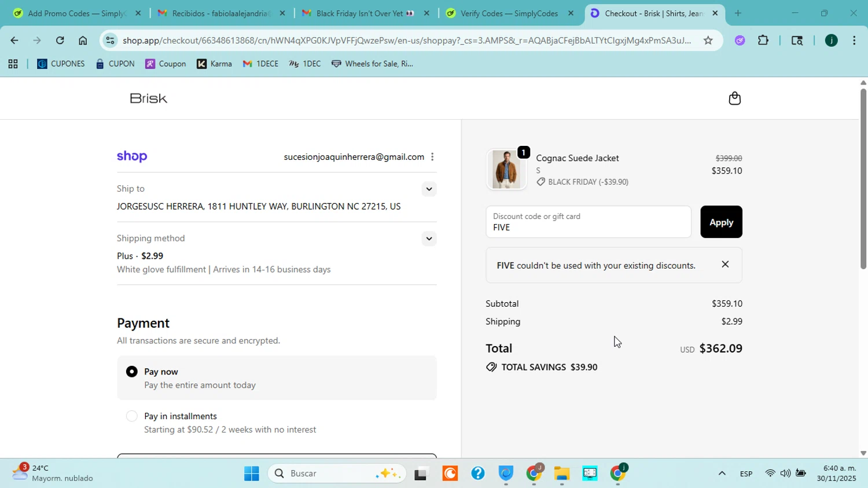View site information icon in address bar

point(110,41)
